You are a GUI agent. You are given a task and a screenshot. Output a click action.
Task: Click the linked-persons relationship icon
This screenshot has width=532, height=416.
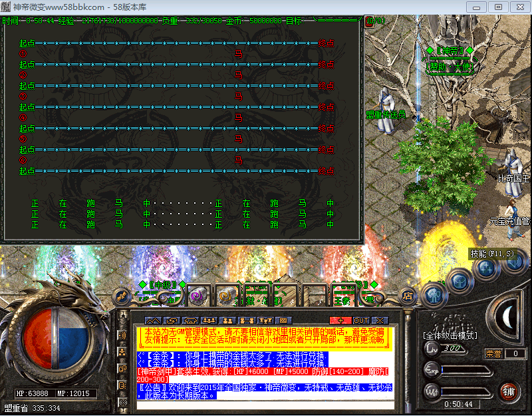246,321
